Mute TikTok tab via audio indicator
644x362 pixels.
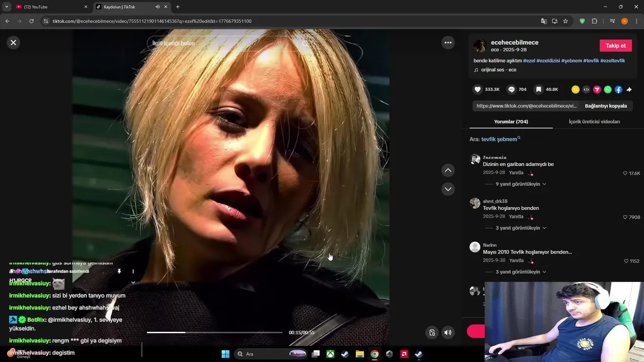(x=157, y=7)
